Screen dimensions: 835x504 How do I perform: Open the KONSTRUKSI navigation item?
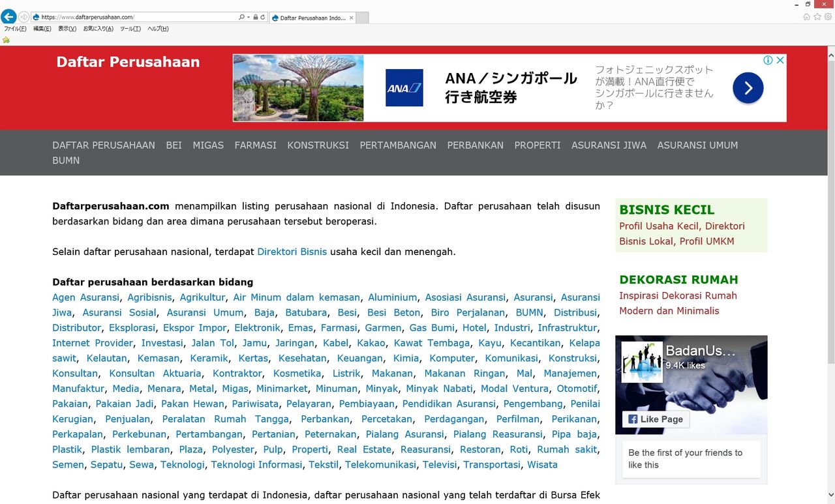(318, 145)
